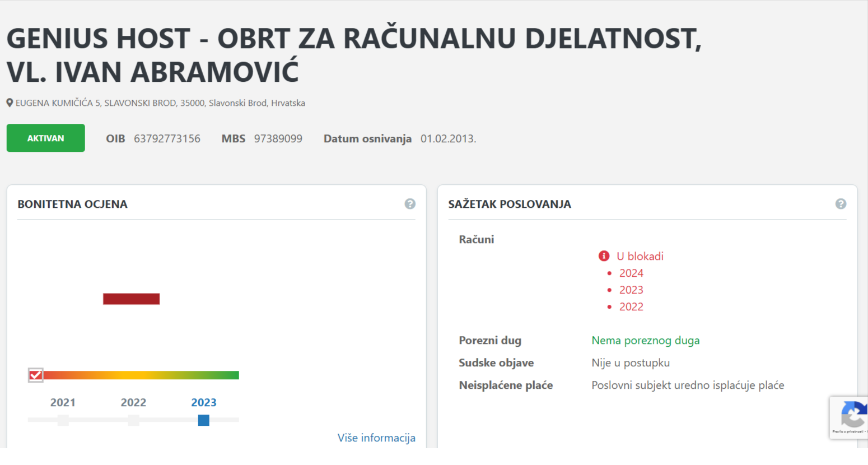Click the Sudske objave label

click(496, 362)
